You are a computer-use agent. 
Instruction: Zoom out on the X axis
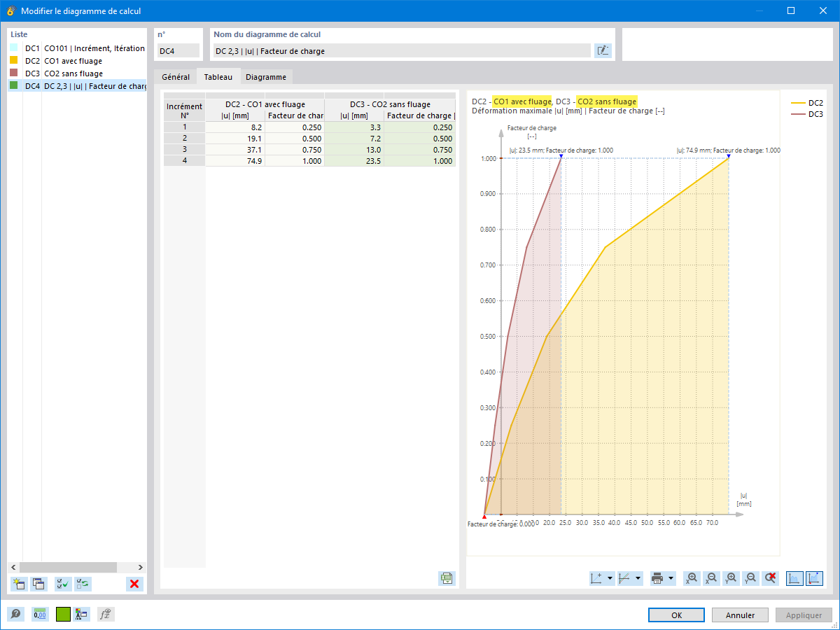click(712, 578)
